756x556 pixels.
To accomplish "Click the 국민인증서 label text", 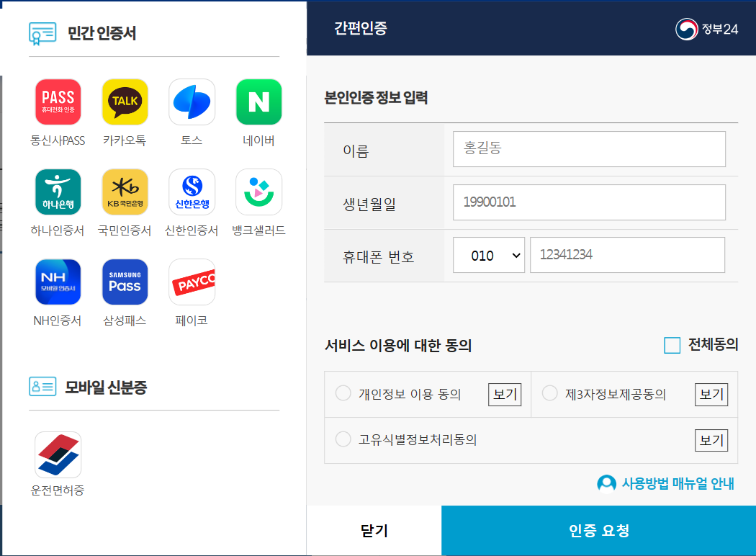I will 125,230.
